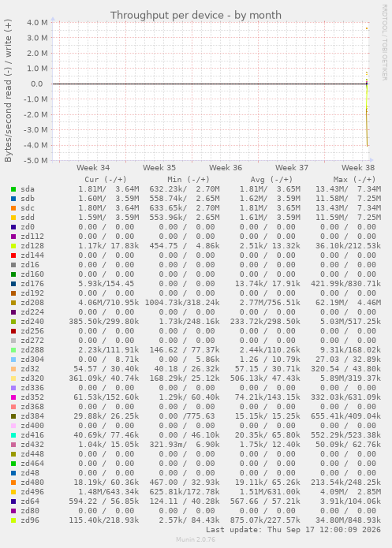The width and height of the screenshot is (392, 548).
Task: Select the red zd144 legend swatch
Action: (x=13, y=255)
